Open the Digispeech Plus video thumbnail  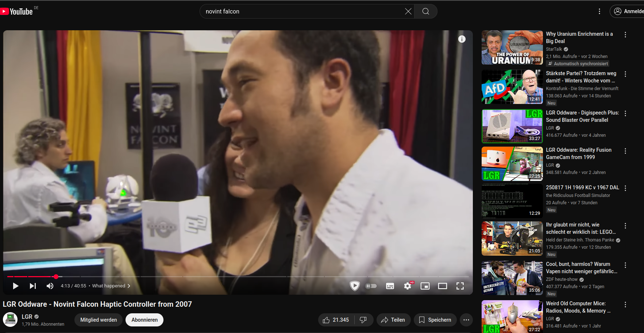pyautogui.click(x=512, y=126)
